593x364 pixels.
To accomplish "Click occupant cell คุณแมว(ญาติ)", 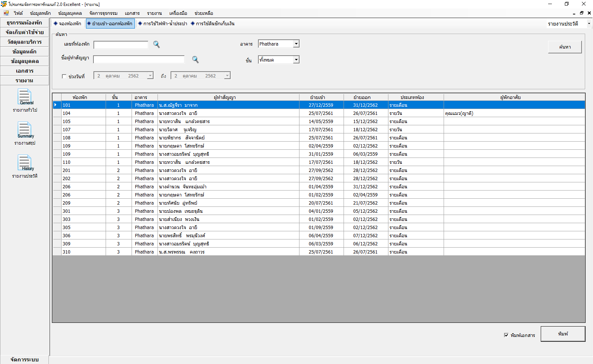I will 514,113.
